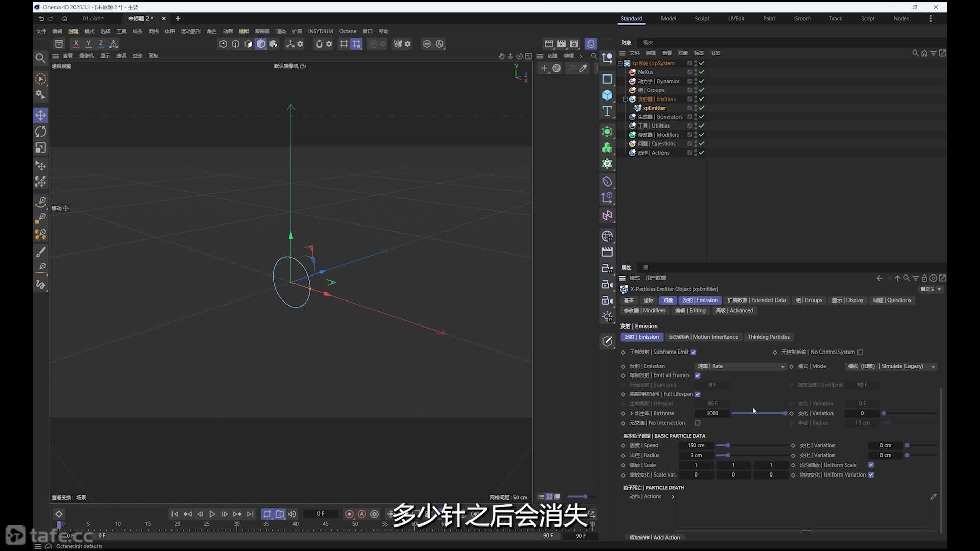Image resolution: width=980 pixels, height=551 pixels.
Task: Select the Scale tool in left toolbar
Action: tap(41, 148)
